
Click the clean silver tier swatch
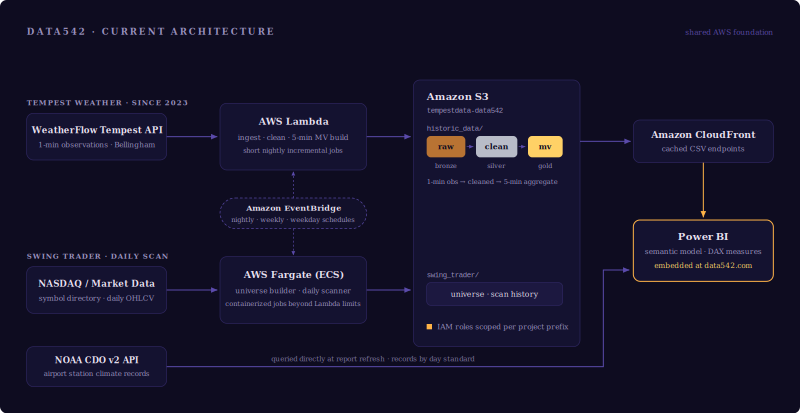click(496, 147)
